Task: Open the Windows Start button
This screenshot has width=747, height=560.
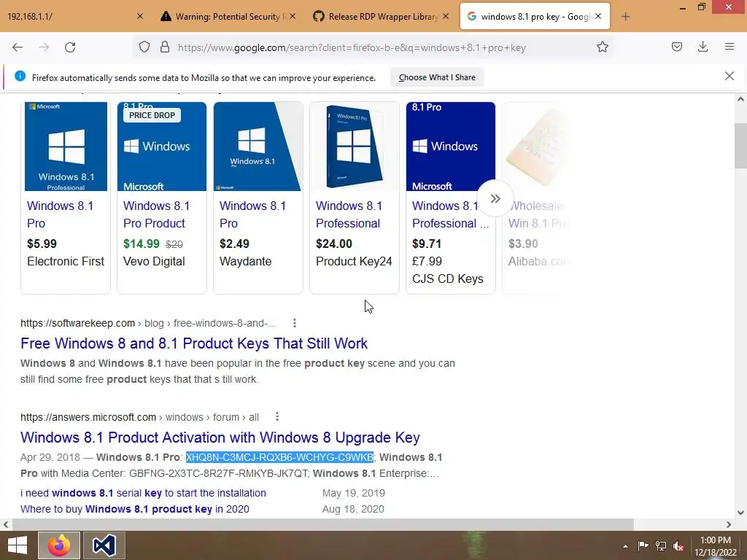Action: coord(18,545)
